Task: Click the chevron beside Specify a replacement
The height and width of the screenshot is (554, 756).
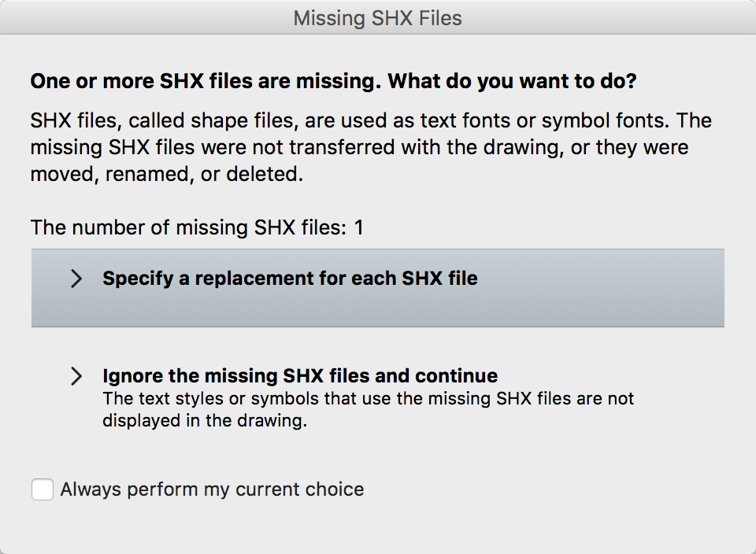Action: 76,279
